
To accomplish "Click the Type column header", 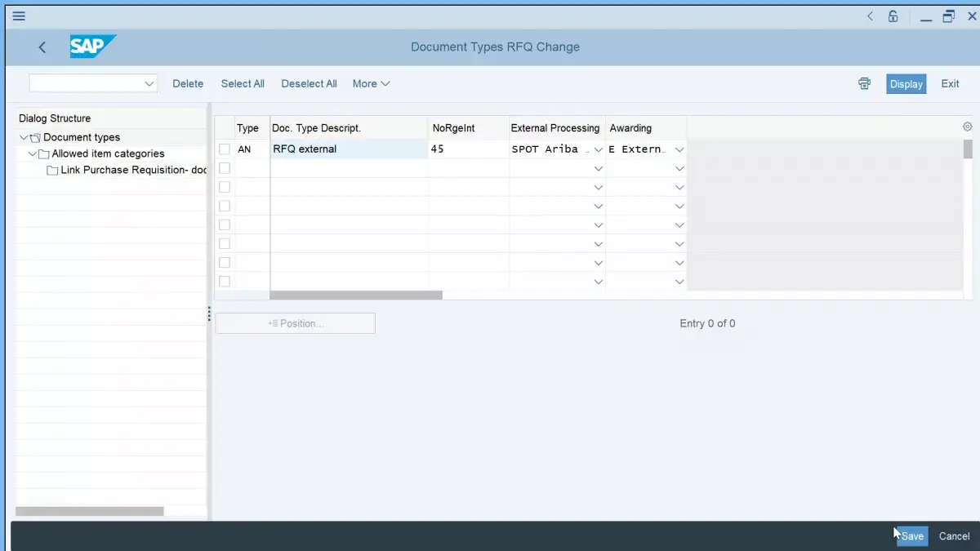I will point(247,128).
